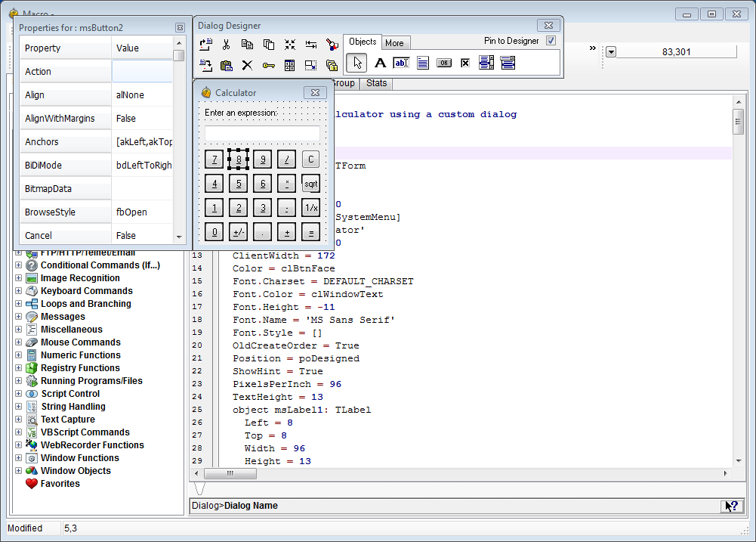The image size is (756, 542).
Task: Close the Properties for msButton2 panel
Action: [180, 28]
